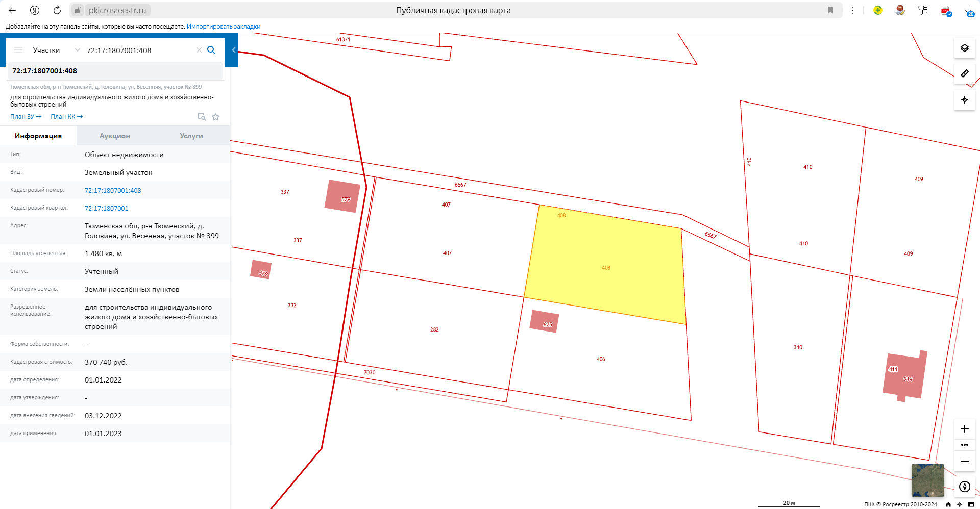Click the pink building labeled 825
The image size is (980, 509).
click(545, 321)
